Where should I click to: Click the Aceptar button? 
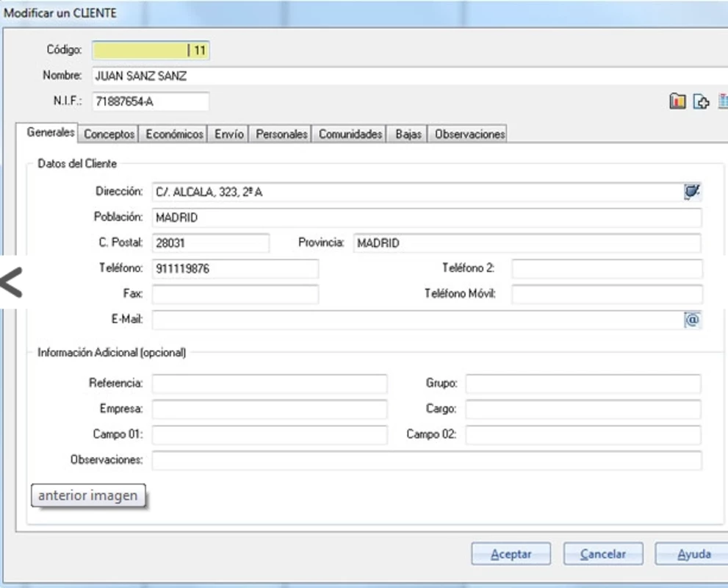tap(511, 553)
